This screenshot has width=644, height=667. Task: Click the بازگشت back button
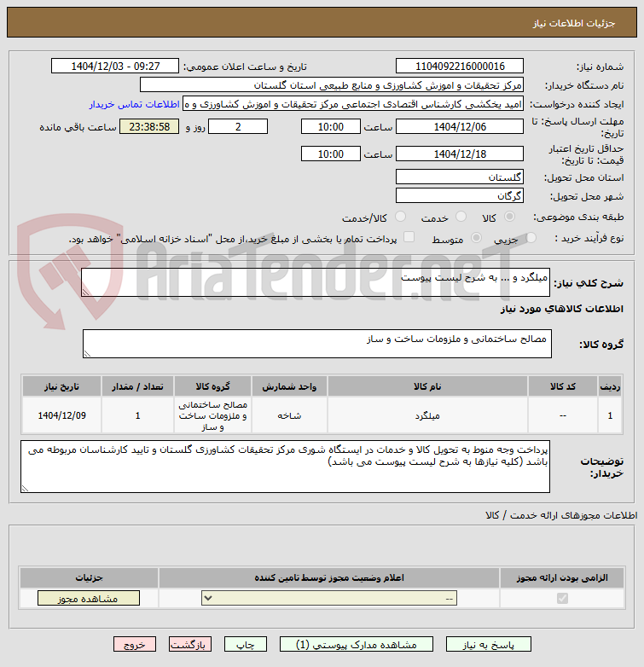pyautogui.click(x=189, y=645)
